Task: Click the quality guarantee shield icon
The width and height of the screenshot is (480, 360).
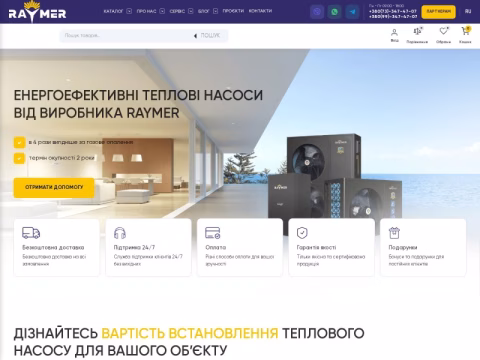Action: click(302, 233)
